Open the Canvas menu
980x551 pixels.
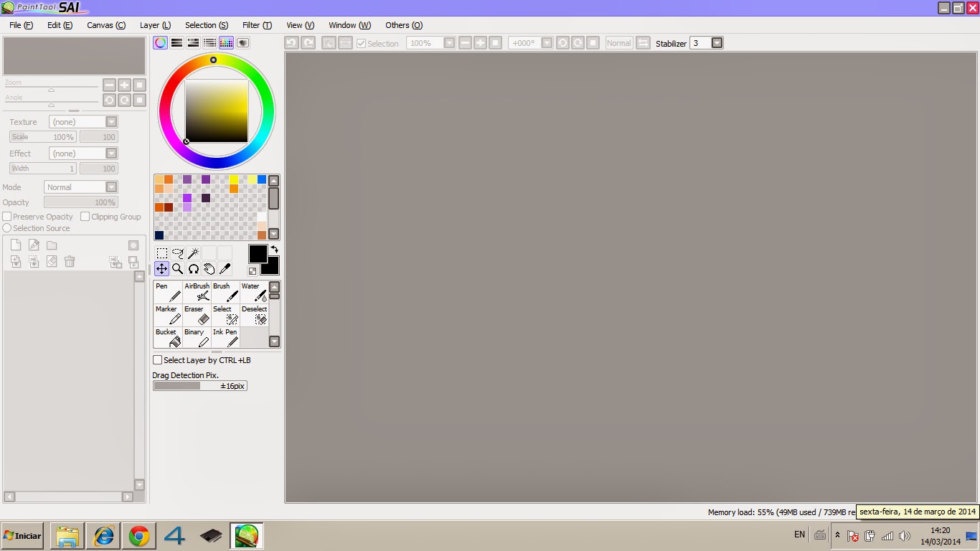pos(105,25)
